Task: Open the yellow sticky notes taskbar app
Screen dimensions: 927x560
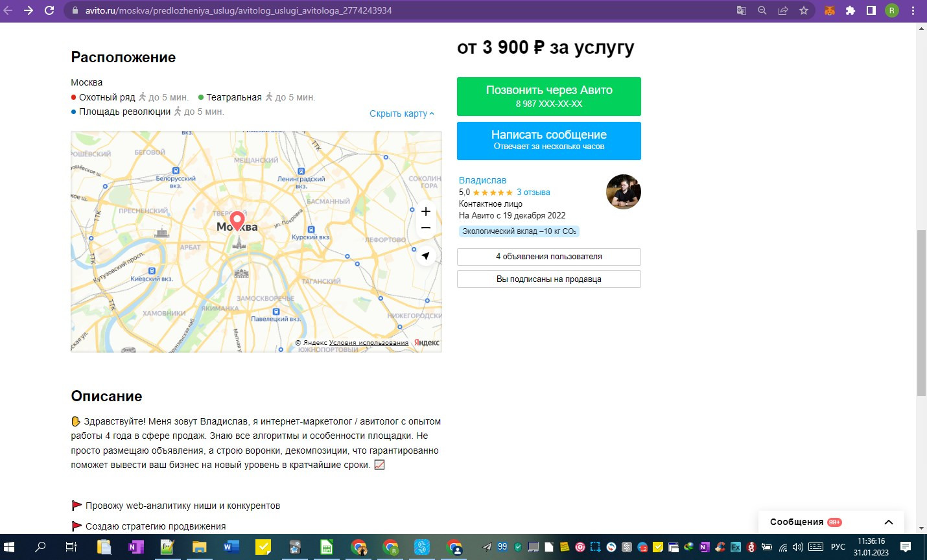Action: tap(263, 547)
